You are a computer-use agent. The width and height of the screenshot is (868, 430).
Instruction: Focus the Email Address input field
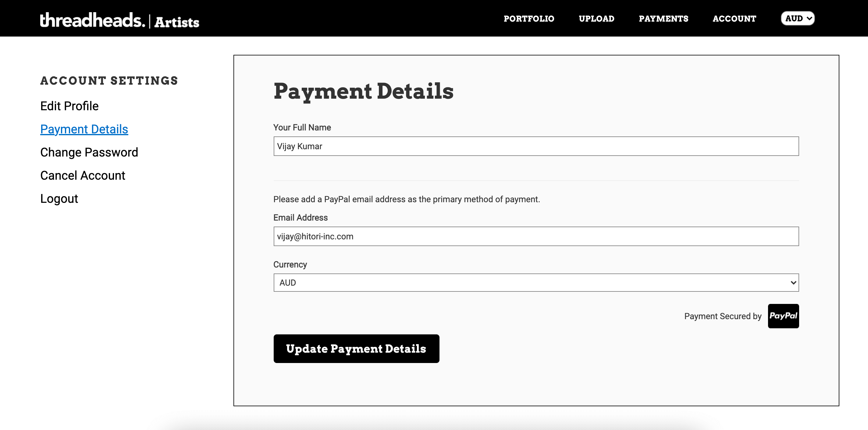pos(536,236)
